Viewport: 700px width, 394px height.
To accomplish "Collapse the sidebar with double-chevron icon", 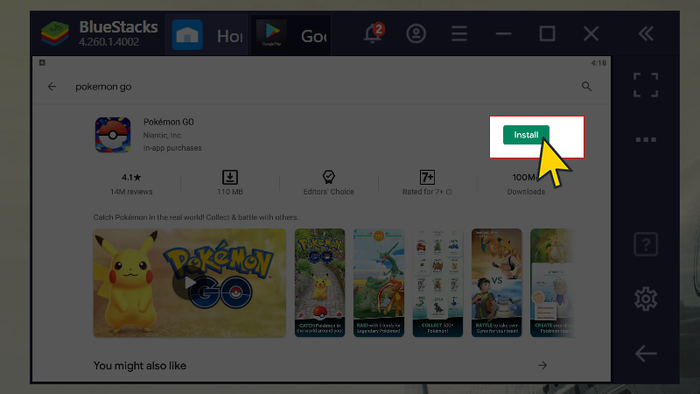I will (646, 33).
